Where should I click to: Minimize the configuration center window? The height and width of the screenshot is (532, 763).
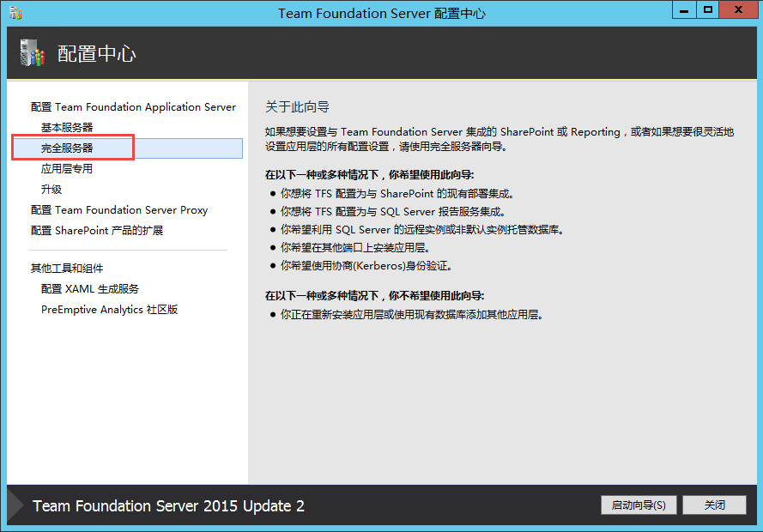(684, 9)
